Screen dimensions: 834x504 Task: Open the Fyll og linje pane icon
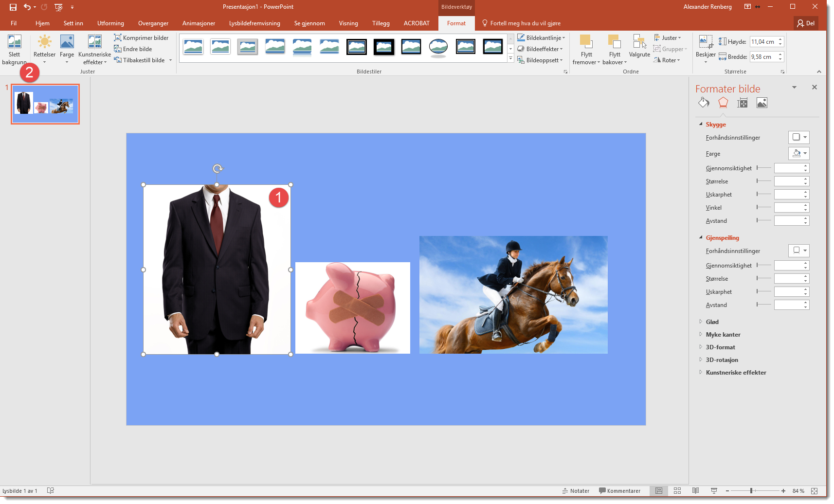click(x=704, y=103)
